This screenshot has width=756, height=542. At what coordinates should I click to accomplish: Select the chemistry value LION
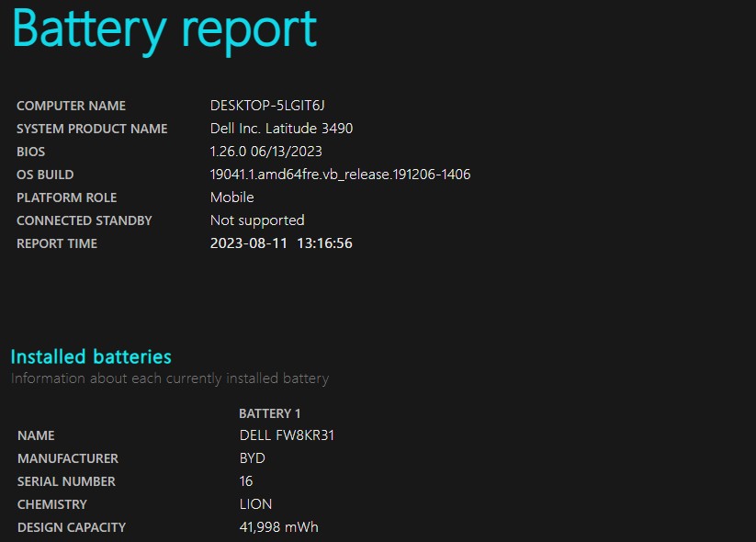point(255,504)
